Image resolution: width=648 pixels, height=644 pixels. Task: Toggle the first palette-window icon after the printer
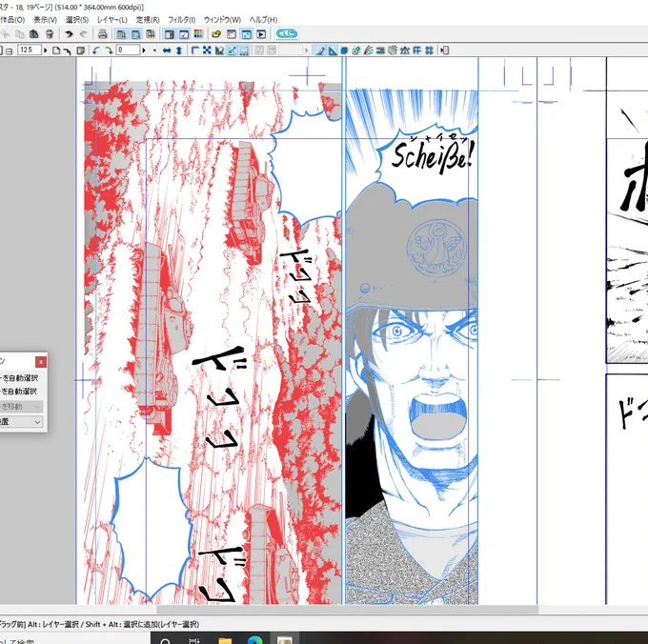tap(121, 34)
